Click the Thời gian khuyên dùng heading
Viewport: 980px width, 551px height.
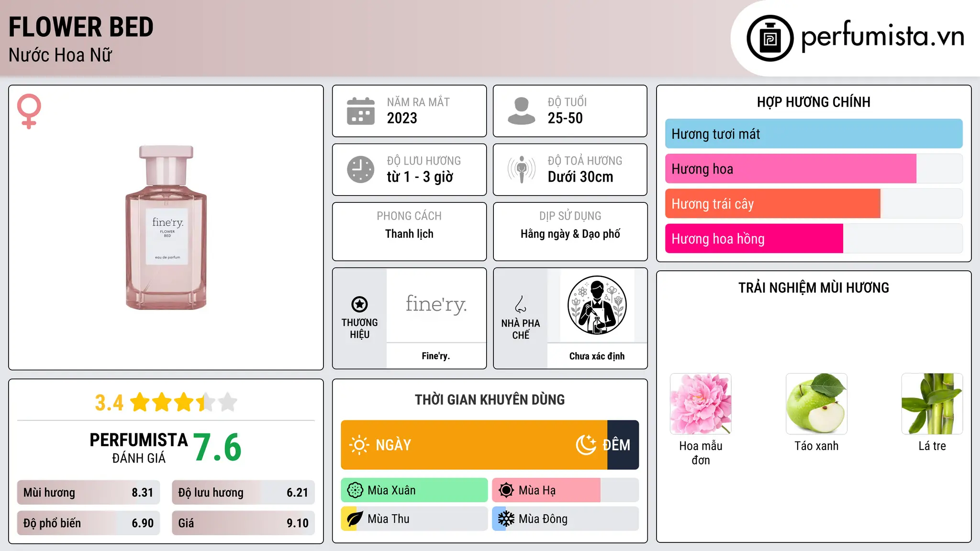click(x=490, y=399)
